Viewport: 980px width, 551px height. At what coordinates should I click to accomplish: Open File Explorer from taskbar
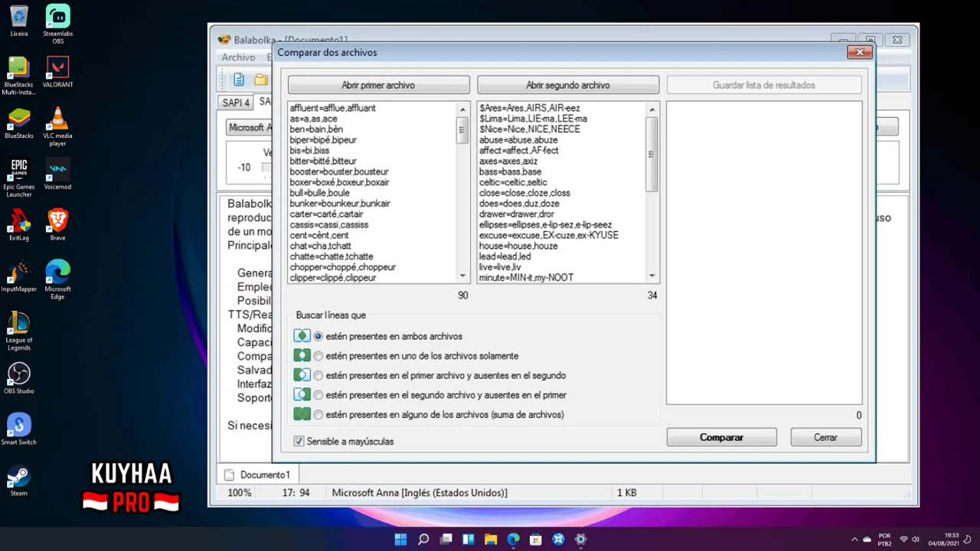491,540
